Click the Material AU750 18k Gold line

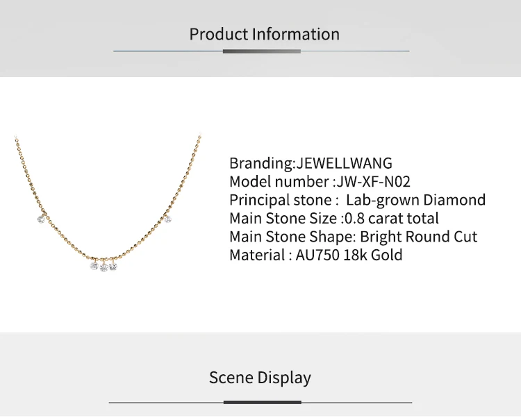pos(315,255)
